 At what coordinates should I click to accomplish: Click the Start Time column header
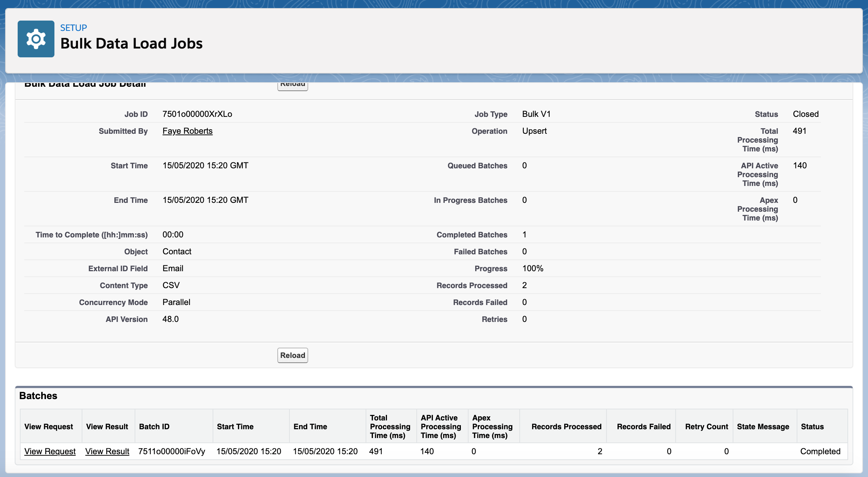click(x=235, y=427)
